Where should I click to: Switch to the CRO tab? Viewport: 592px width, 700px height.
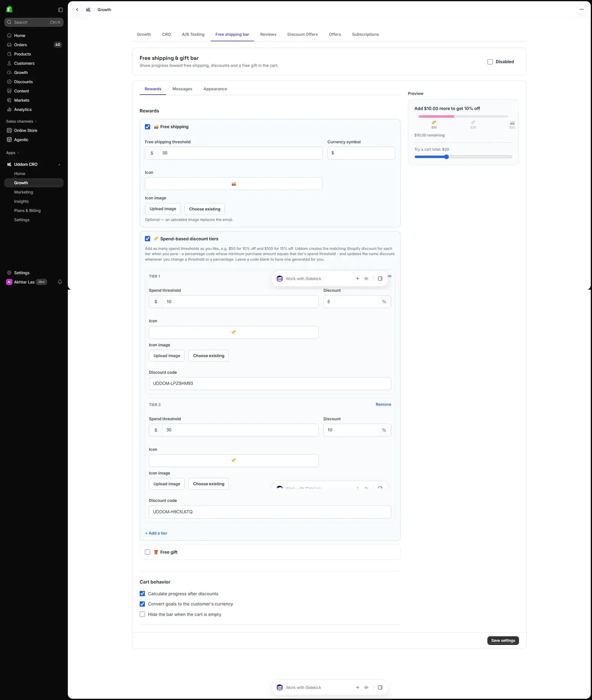166,34
